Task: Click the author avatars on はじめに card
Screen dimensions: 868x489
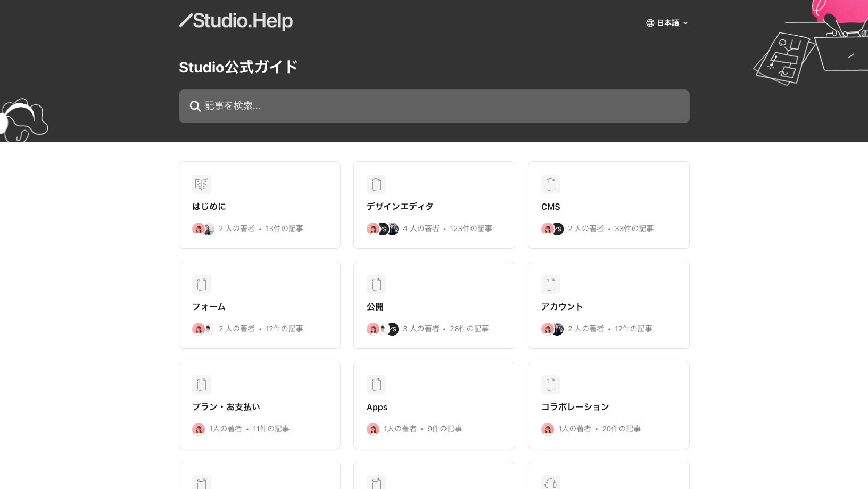Action: (203, 229)
